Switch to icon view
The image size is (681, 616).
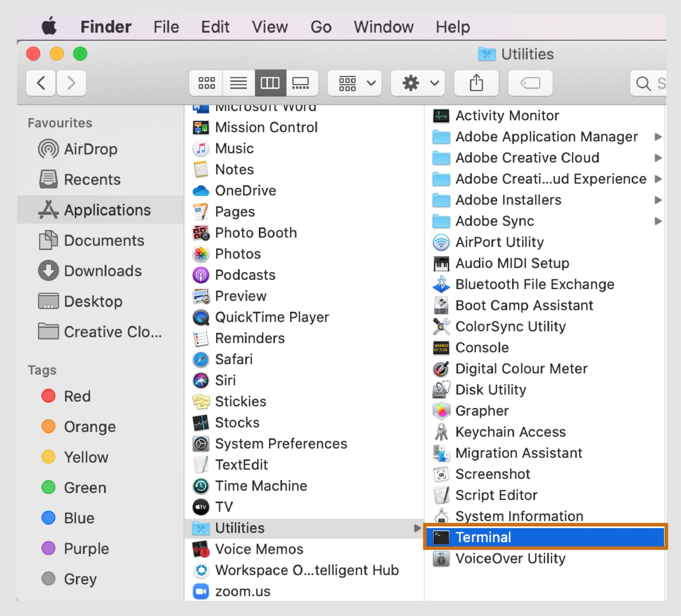click(x=206, y=83)
